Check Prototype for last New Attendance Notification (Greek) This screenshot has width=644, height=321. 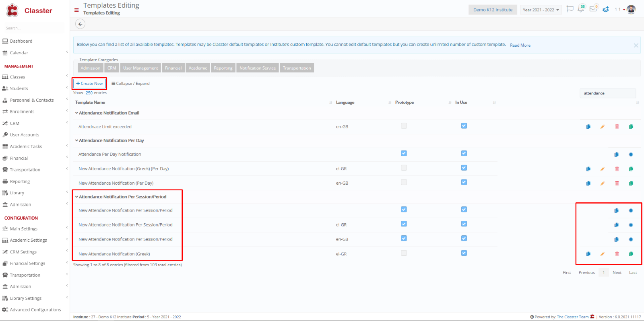tap(404, 253)
